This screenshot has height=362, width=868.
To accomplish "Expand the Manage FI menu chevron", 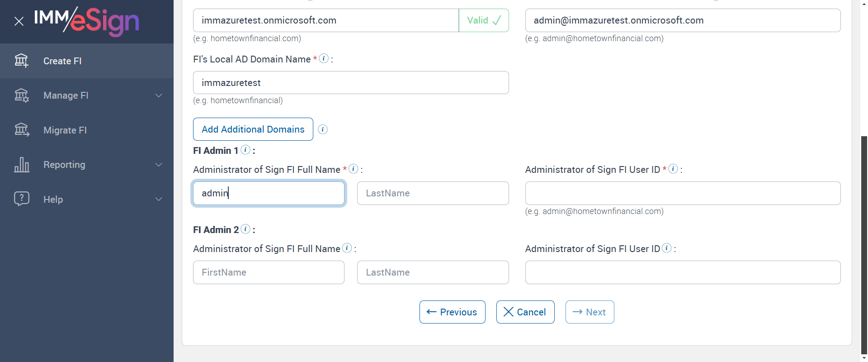I will [159, 95].
